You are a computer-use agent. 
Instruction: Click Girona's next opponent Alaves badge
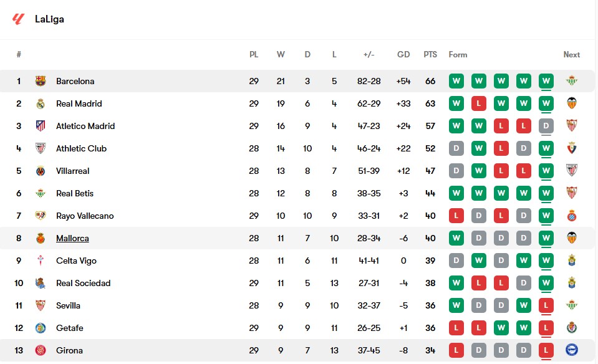571,350
